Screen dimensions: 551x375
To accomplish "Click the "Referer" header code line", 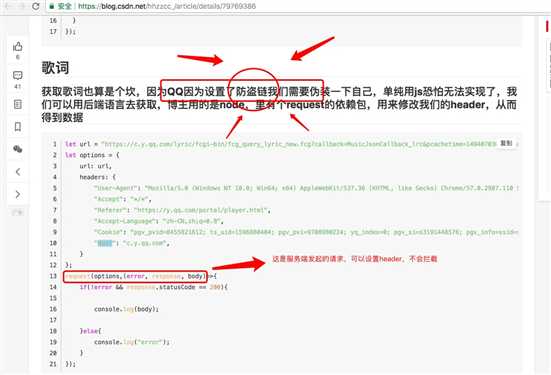I will [182, 210].
